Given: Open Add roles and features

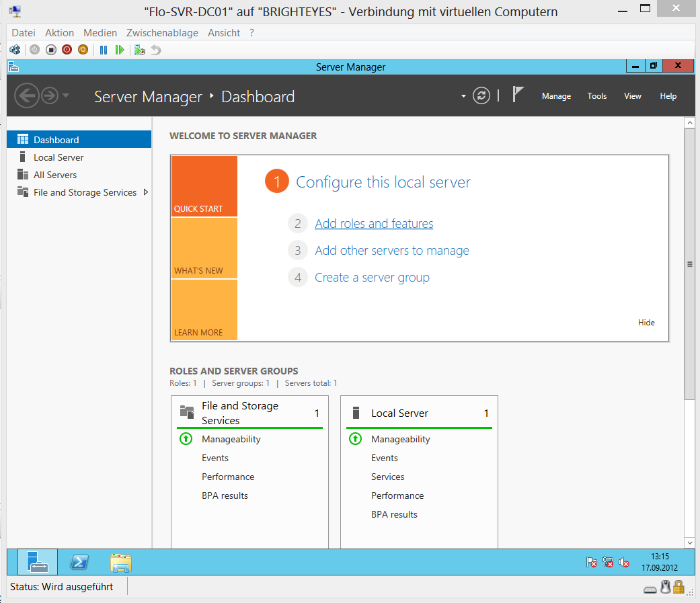Looking at the screenshot, I should pyautogui.click(x=374, y=223).
